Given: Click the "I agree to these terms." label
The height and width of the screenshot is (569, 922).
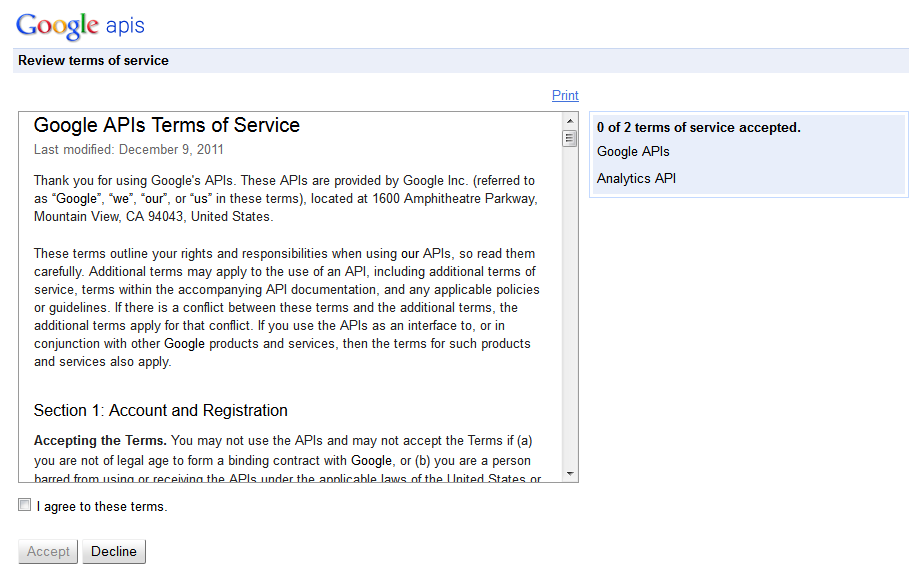Looking at the screenshot, I should (102, 507).
